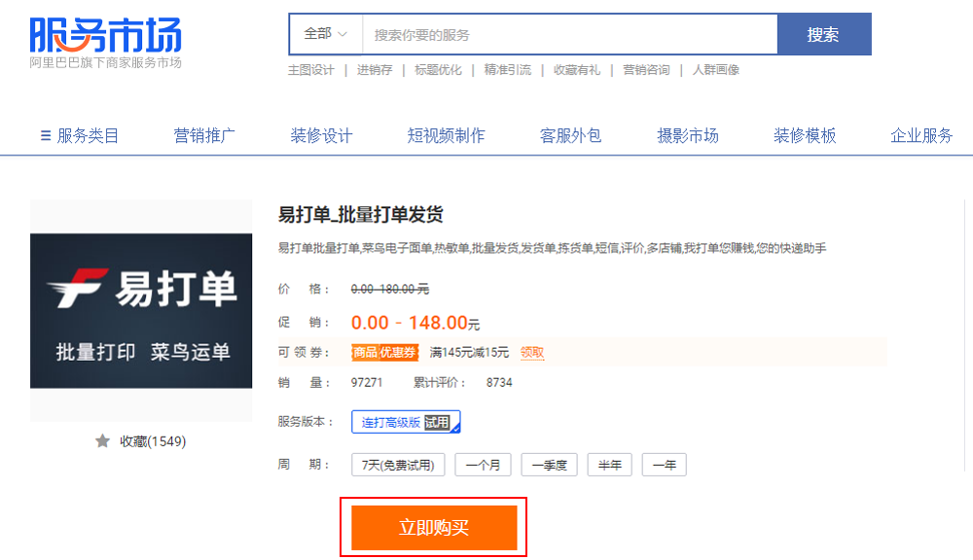Image resolution: width=973 pixels, height=560 pixels.
Task: Click the 服务市场 logo
Action: point(105,42)
